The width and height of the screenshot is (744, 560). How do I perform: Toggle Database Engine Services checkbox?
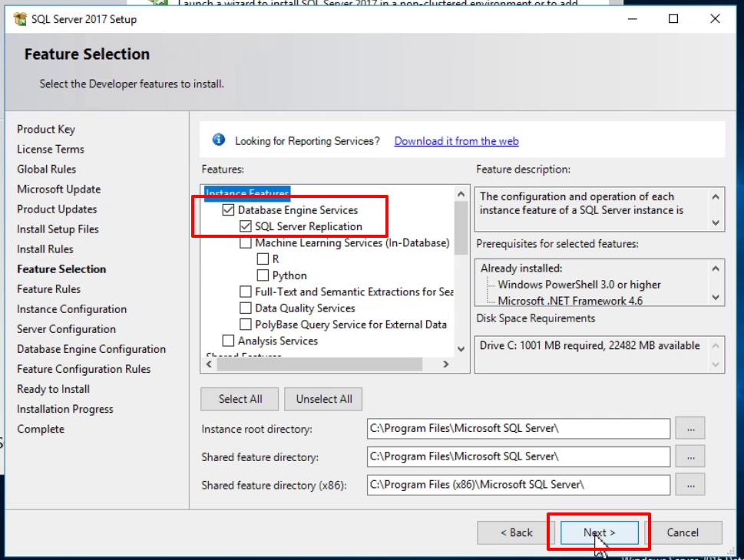(228, 209)
